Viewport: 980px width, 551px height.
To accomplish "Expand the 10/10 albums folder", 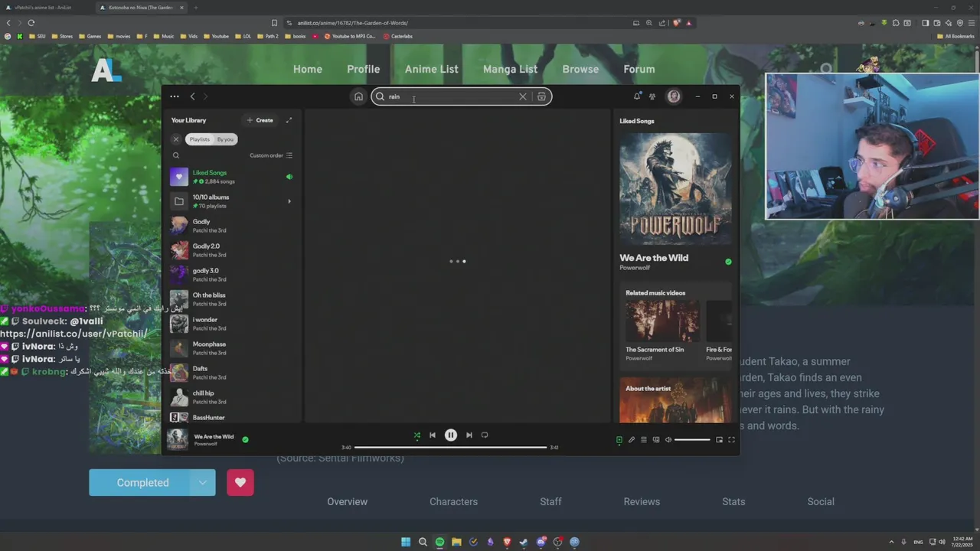I will click(289, 201).
